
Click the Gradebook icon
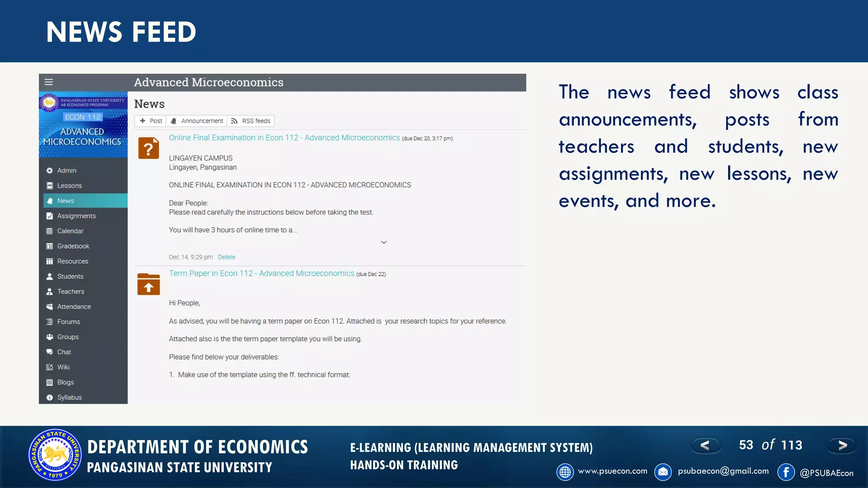[50, 246]
